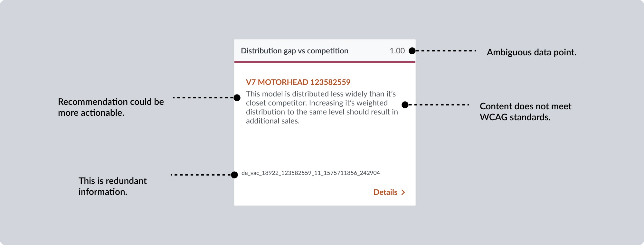The image size is (644, 245).
Task: Open the Details link
Action: [385, 192]
